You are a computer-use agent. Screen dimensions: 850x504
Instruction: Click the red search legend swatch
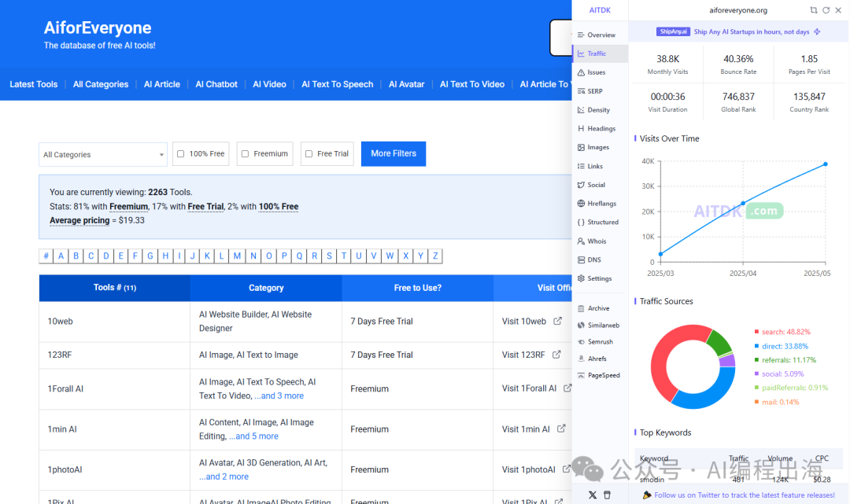756,332
